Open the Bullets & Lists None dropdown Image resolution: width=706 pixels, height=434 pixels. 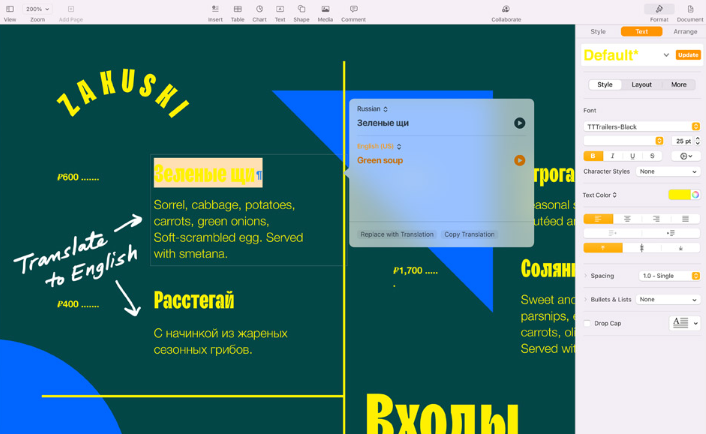click(668, 299)
